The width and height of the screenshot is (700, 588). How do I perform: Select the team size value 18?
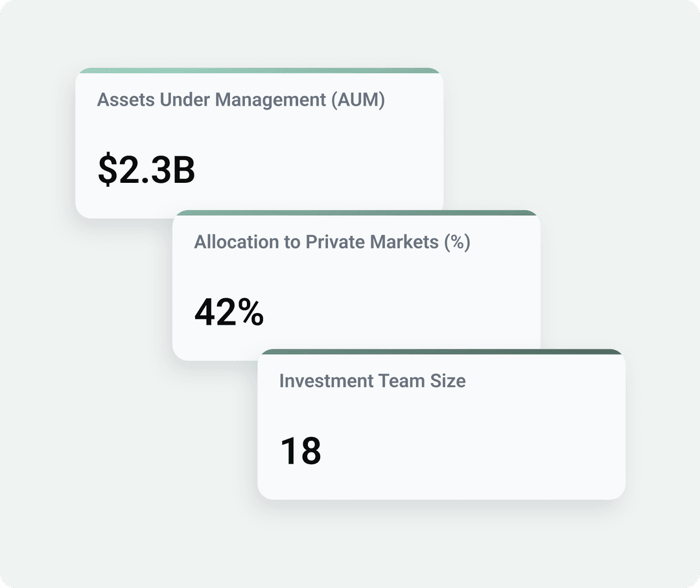[x=301, y=451]
